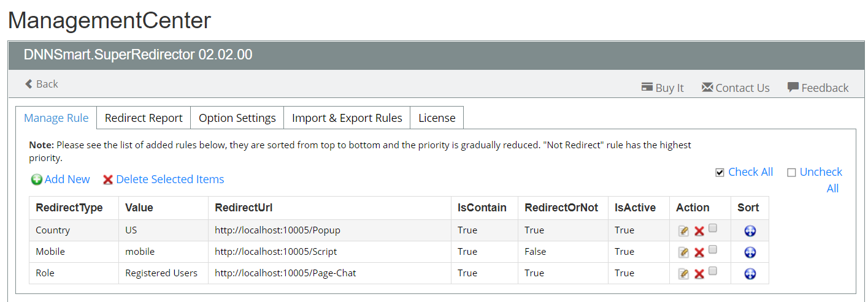Delete the Country rule with red X
The height and width of the screenshot is (302, 868).
pos(699,231)
